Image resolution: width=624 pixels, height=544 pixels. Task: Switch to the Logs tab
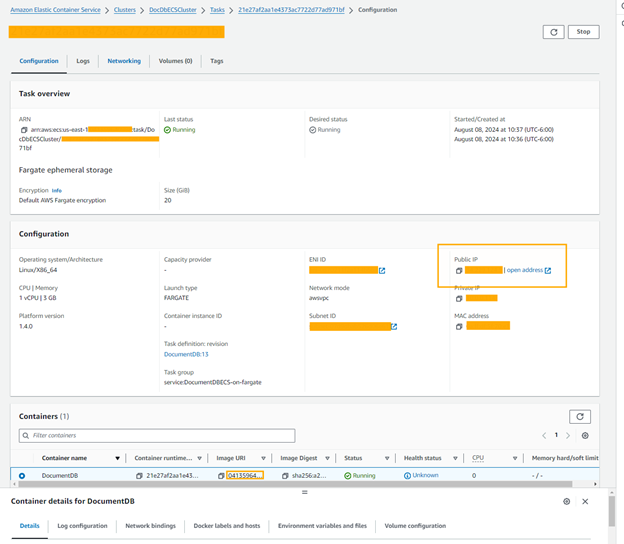click(x=83, y=61)
